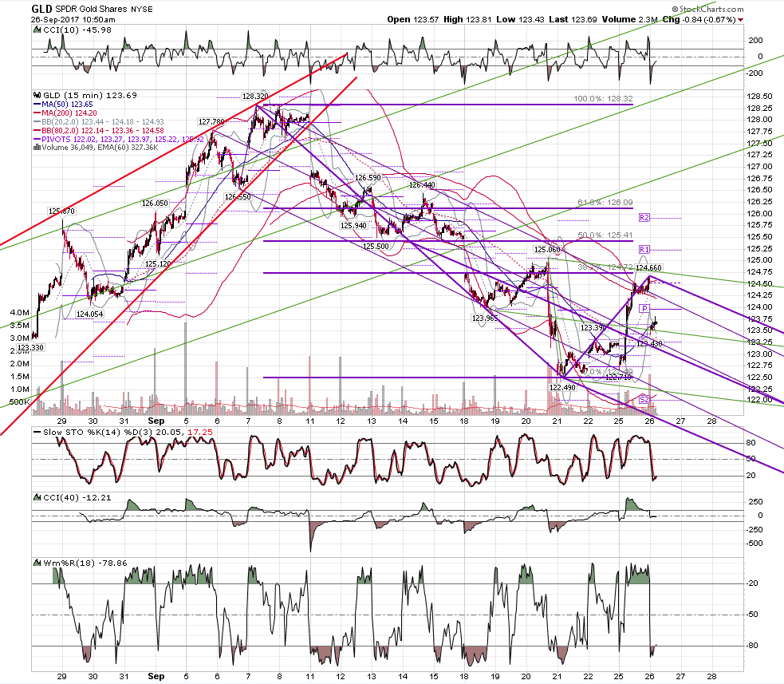784x684 pixels.
Task: Click the Last 123.69 value
Action: (x=573, y=19)
